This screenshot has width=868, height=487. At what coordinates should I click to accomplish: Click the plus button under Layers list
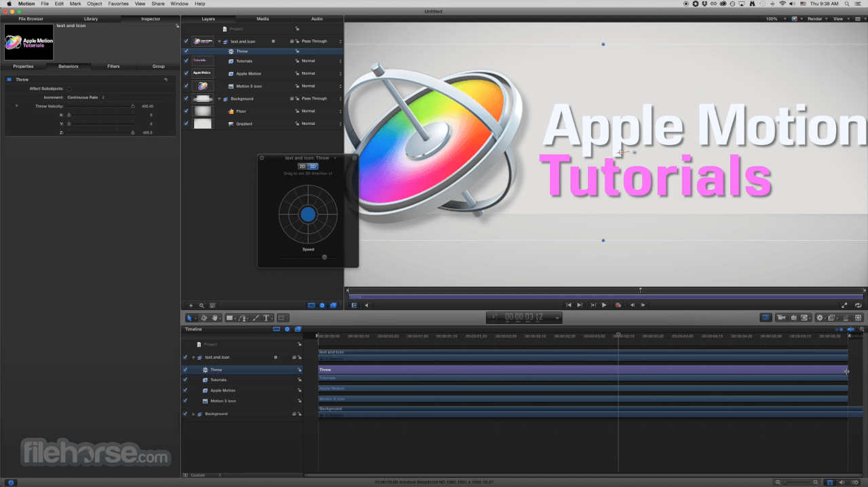(x=191, y=305)
